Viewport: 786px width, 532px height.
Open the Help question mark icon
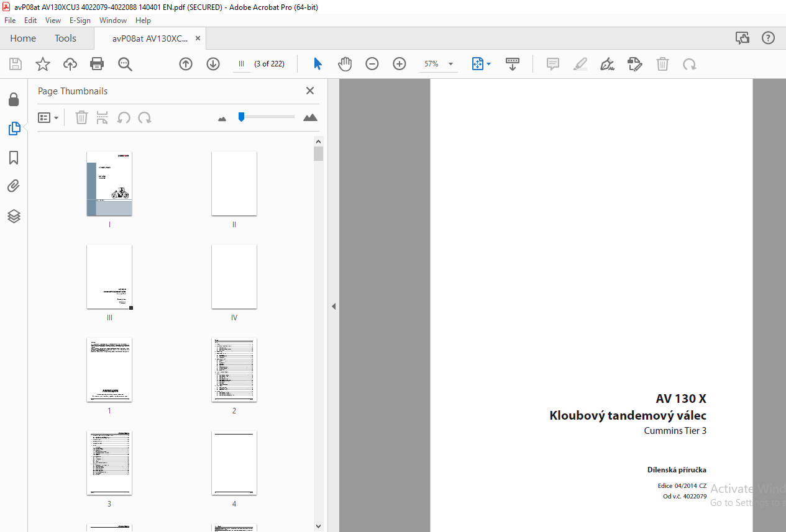pyautogui.click(x=769, y=38)
